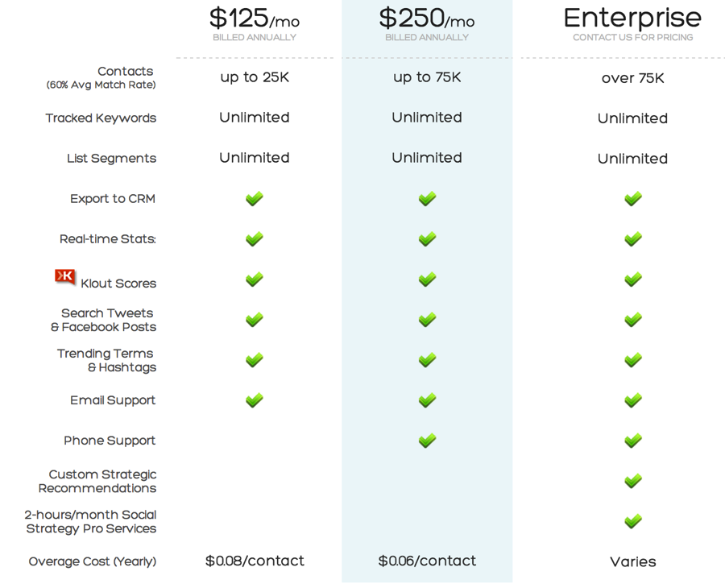Click the Klout Scores feature label
The height and width of the screenshot is (588, 725).
[x=118, y=284]
